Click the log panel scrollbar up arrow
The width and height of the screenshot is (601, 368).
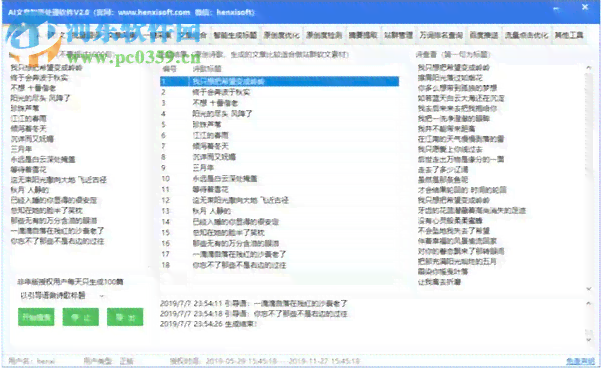(x=589, y=303)
